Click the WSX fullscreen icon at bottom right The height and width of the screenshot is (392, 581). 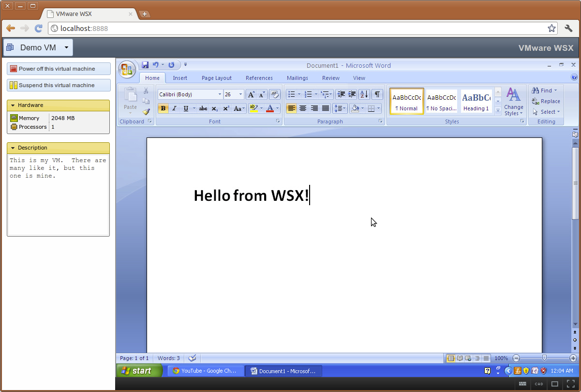[x=570, y=384]
